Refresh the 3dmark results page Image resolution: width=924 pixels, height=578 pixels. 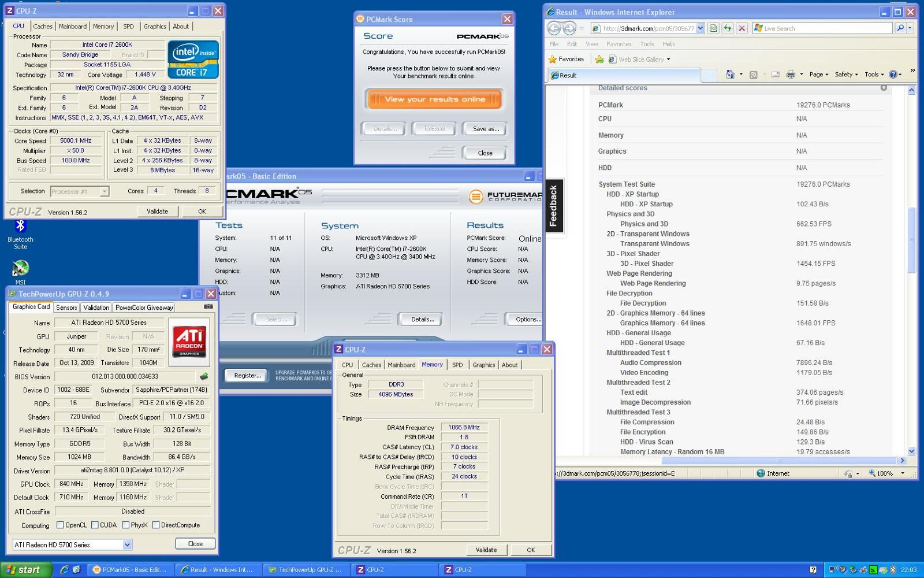(x=728, y=28)
